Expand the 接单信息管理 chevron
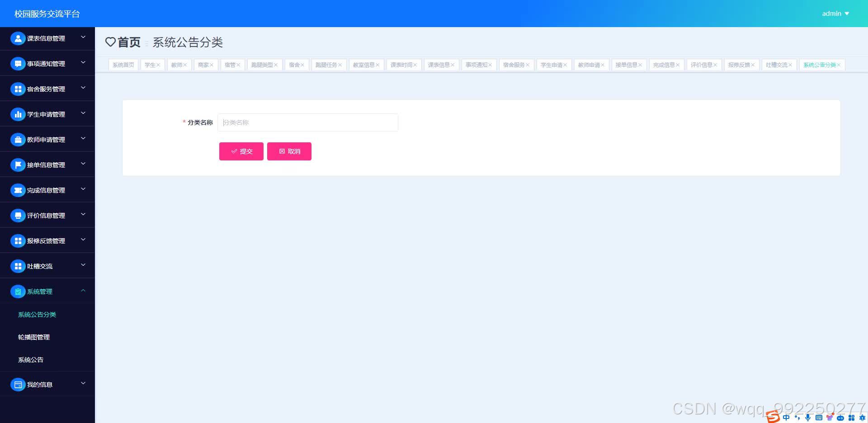 click(83, 164)
